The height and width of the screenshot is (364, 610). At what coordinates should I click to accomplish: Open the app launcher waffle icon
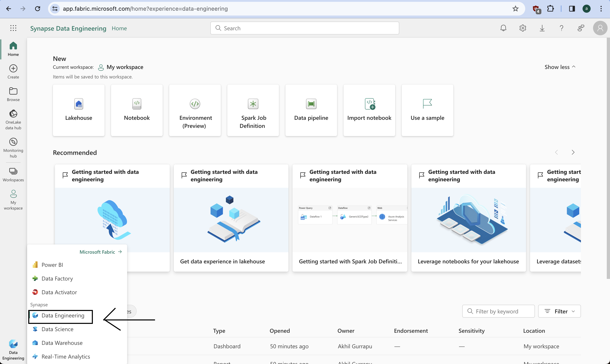(13, 28)
